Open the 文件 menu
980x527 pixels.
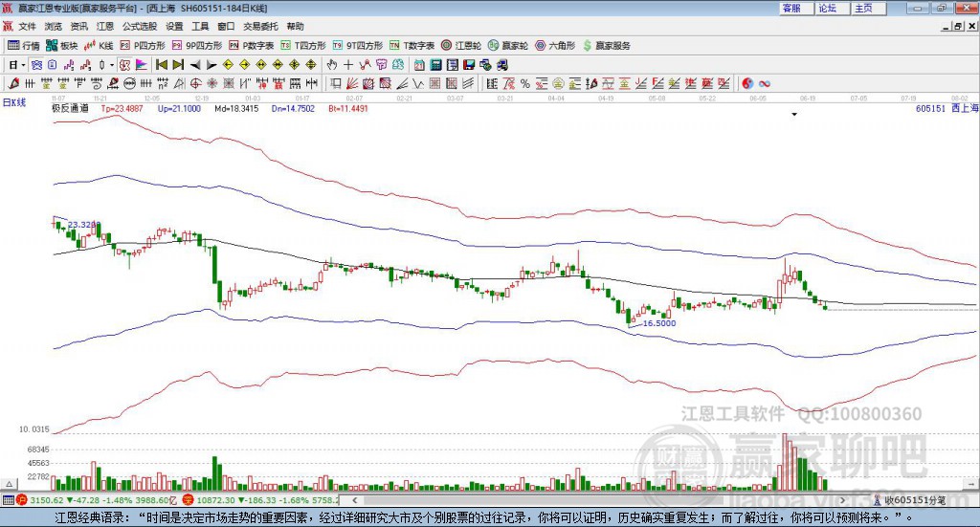pyautogui.click(x=27, y=26)
